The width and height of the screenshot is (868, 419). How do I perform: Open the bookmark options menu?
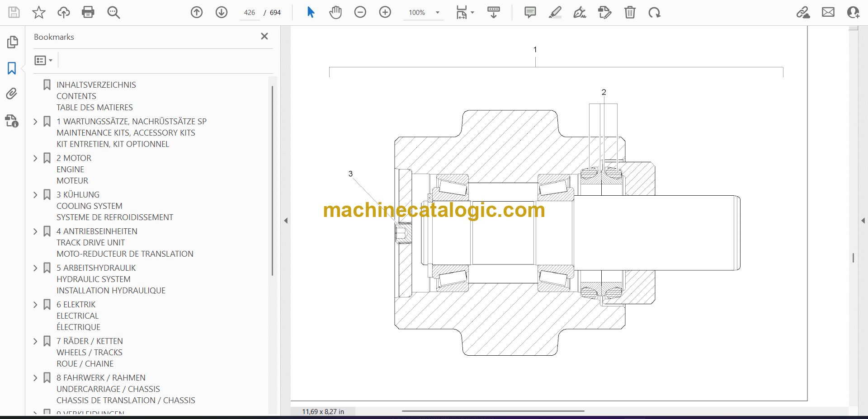43,60
